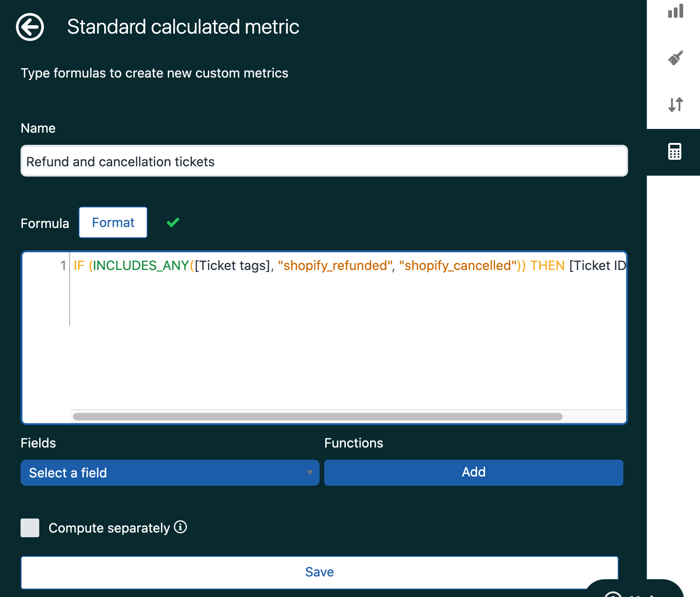Open the visualization type bar chart icon

click(676, 11)
